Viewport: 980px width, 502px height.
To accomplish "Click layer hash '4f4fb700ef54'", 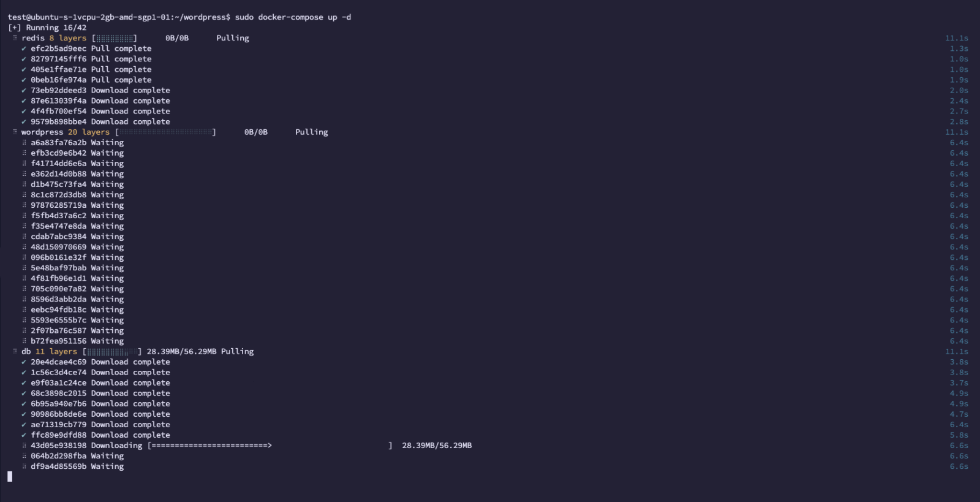I will 59,111.
